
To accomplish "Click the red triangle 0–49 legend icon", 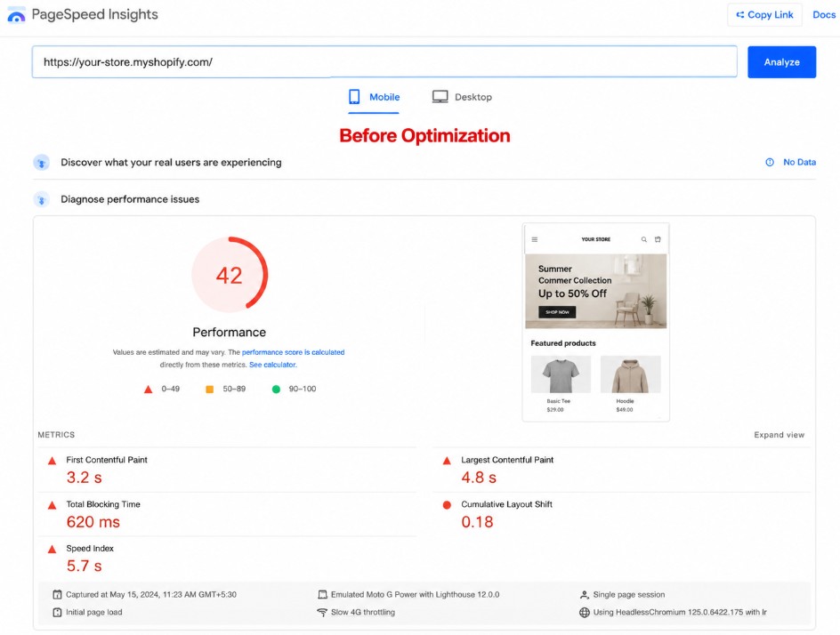I will pyautogui.click(x=149, y=390).
